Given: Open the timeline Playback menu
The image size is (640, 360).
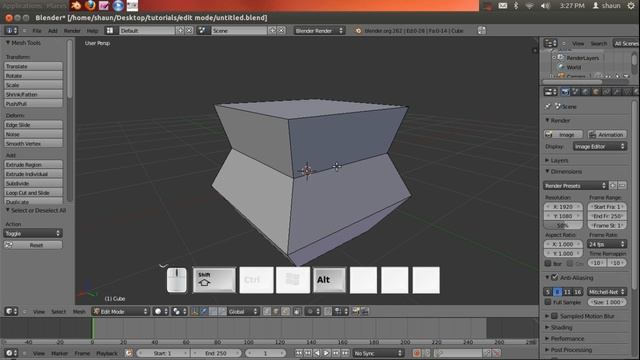Looking at the screenshot, I should 107,353.
